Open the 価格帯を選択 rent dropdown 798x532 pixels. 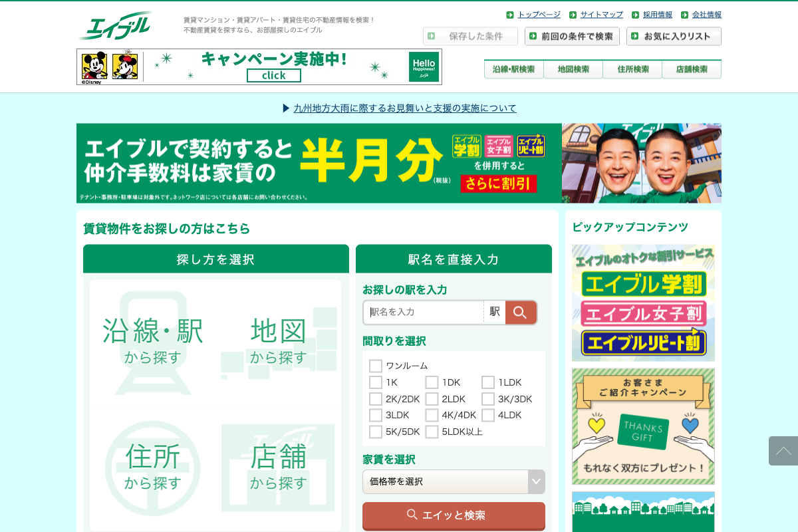454,481
